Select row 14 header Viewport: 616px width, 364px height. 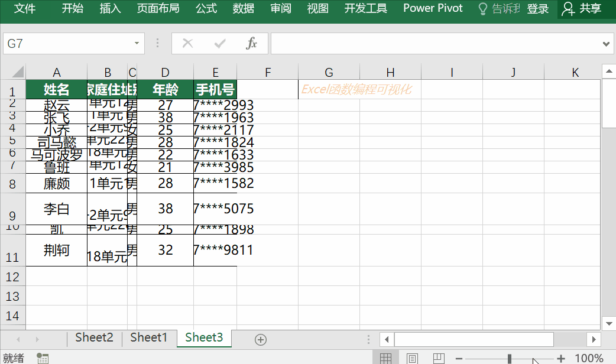coord(12,316)
